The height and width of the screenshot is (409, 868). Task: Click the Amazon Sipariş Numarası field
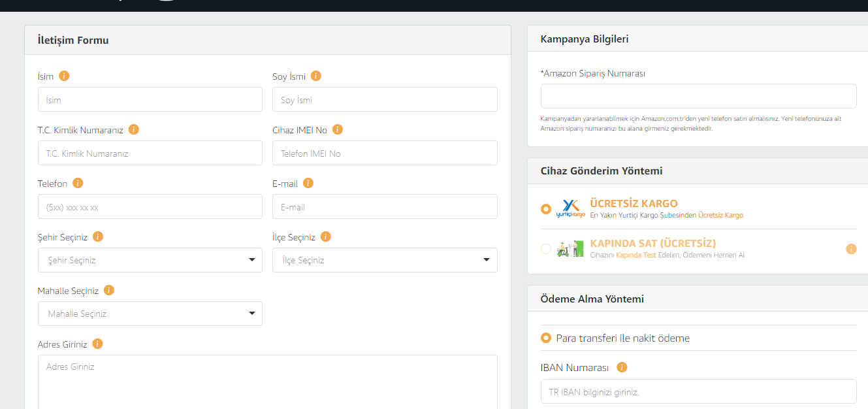[698, 96]
